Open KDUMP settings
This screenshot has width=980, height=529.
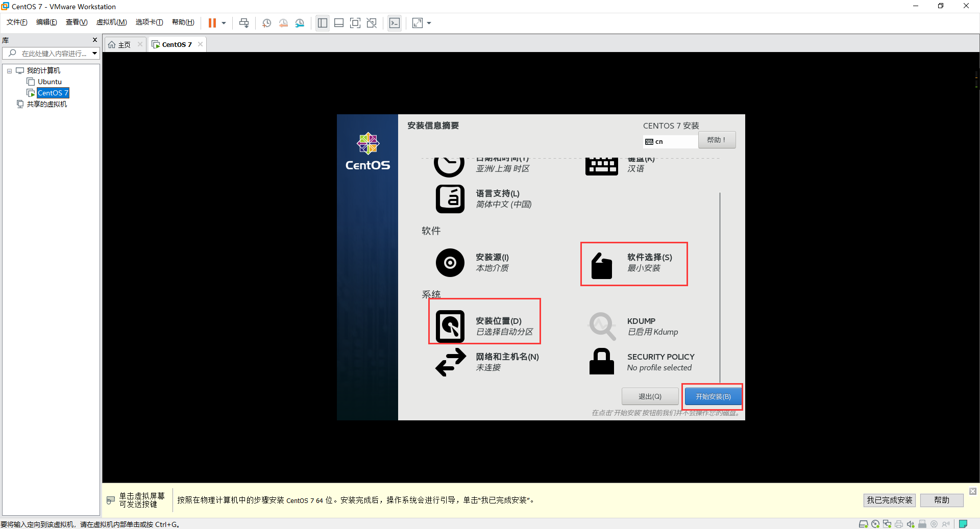633,326
